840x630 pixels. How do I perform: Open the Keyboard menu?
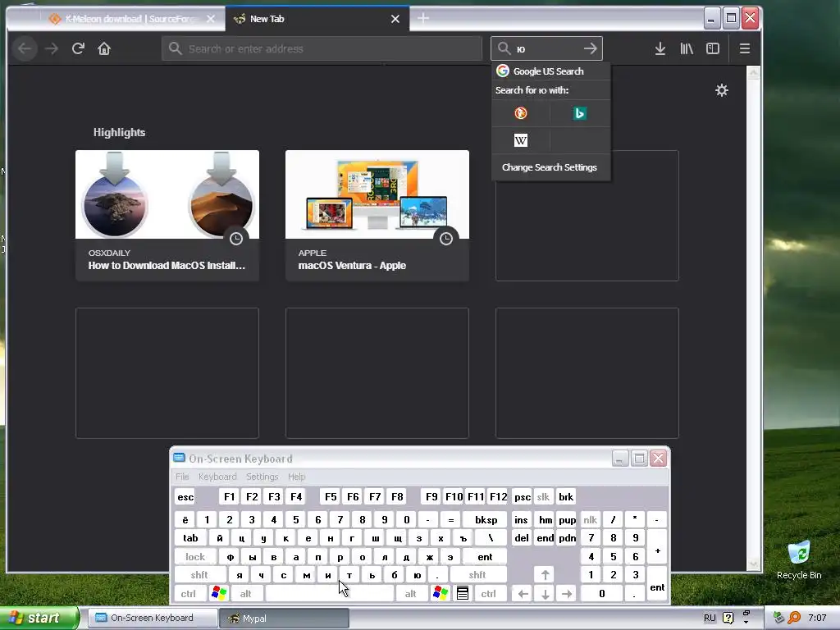[x=217, y=477]
